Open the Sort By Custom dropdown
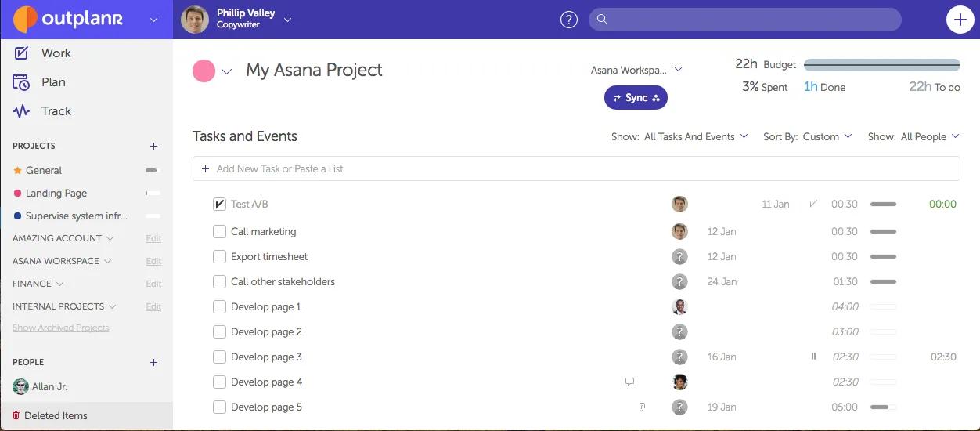980x431 pixels. pos(807,136)
